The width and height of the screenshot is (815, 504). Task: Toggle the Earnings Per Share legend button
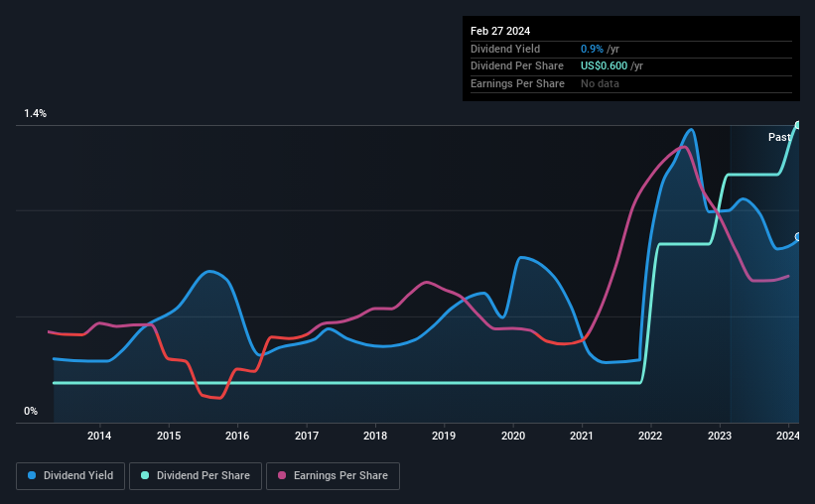click(x=333, y=476)
